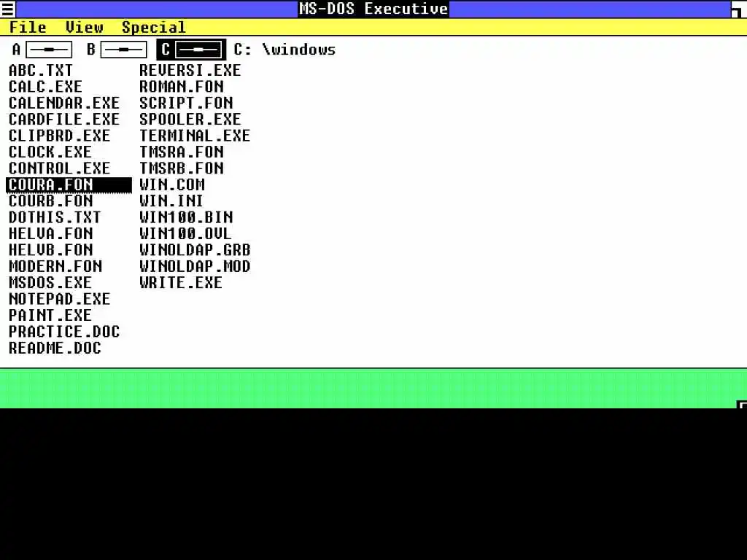The image size is (747, 560).
Task: Open the Special menu
Action: 153,27
